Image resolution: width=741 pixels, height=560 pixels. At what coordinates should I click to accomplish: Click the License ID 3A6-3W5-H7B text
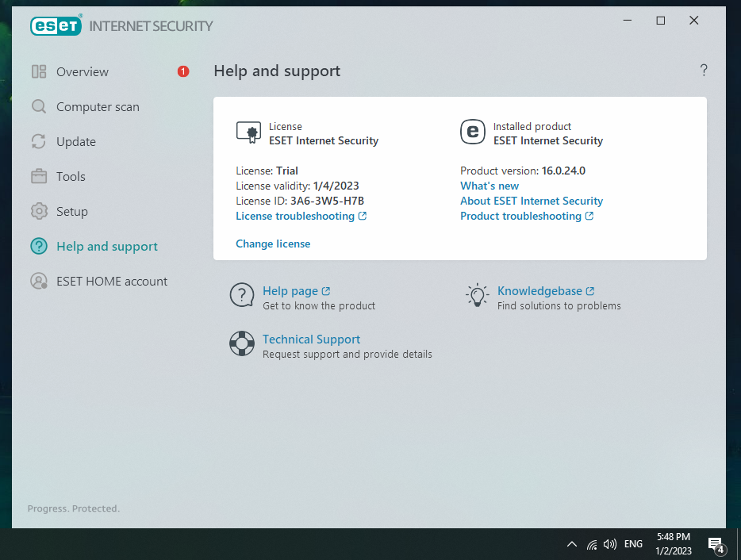[300, 201]
